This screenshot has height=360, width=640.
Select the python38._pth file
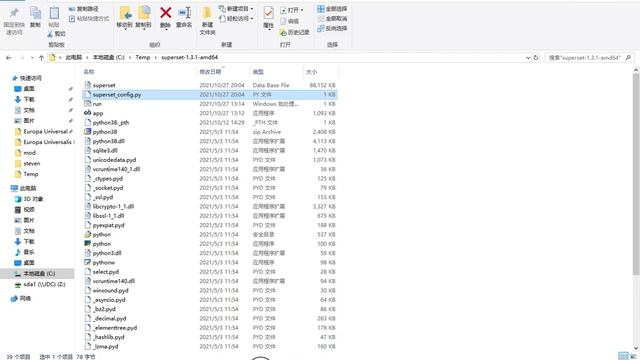click(x=210, y=122)
